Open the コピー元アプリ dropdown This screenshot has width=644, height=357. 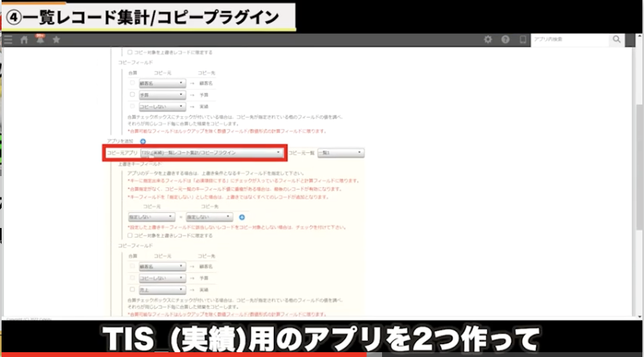click(211, 152)
